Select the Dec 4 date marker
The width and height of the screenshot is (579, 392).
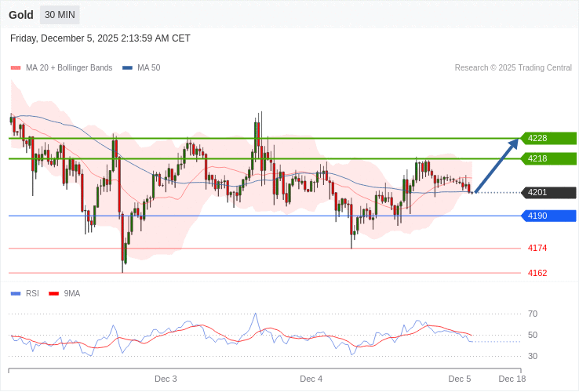(x=311, y=379)
